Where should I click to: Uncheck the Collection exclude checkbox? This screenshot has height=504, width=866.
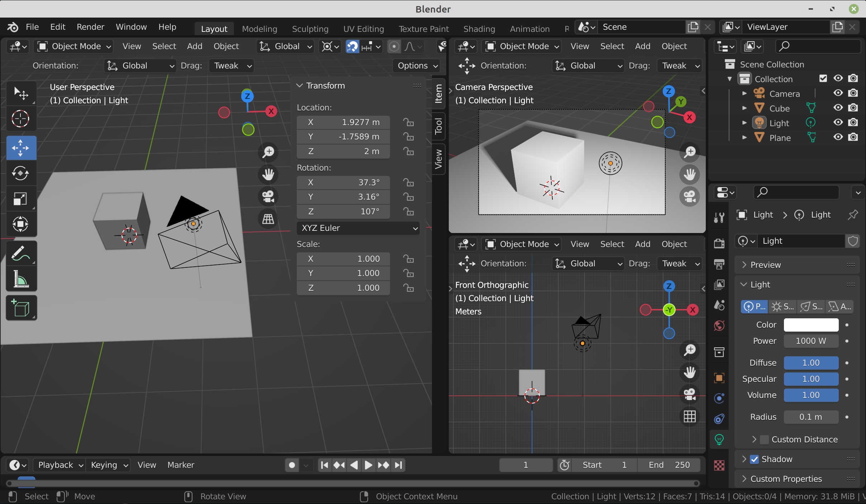pyautogui.click(x=823, y=79)
